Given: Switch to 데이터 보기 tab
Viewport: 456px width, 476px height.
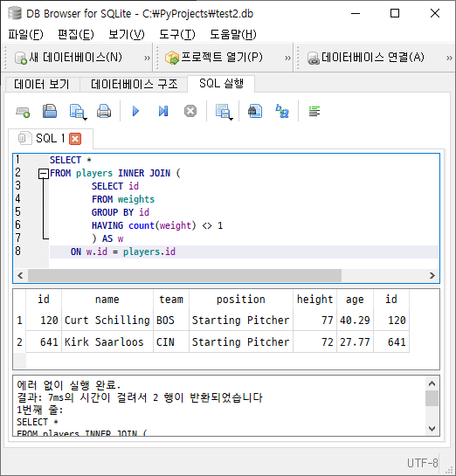Looking at the screenshot, I should [x=42, y=84].
